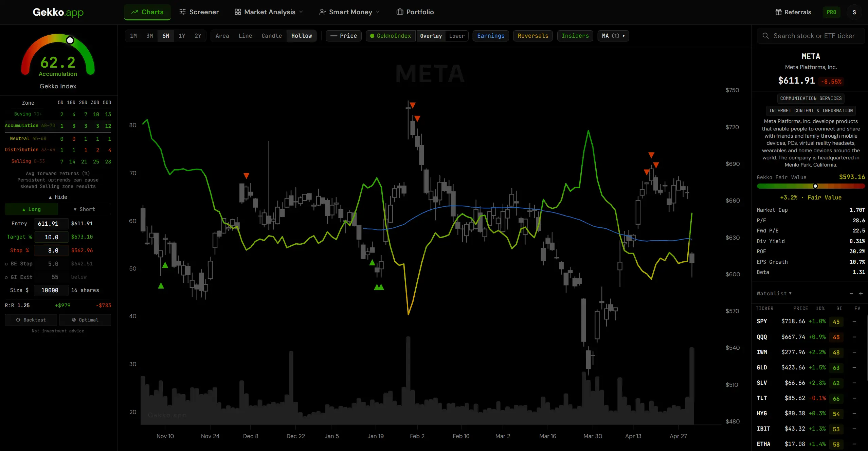This screenshot has height=451, width=868.
Task: Switch chart style to Hollow
Action: (302, 36)
